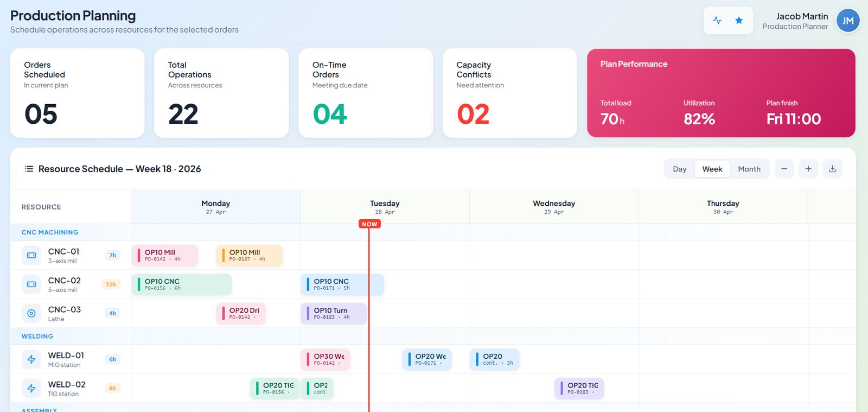Click the activity pulse icon in header
The width and height of the screenshot is (868, 412).
(717, 21)
